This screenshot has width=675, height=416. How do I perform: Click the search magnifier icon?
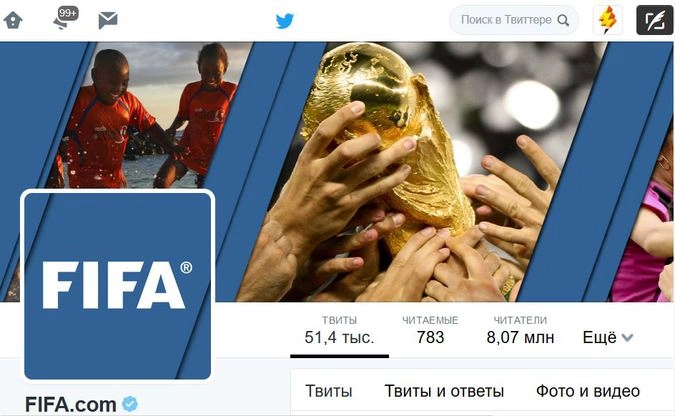[563, 20]
